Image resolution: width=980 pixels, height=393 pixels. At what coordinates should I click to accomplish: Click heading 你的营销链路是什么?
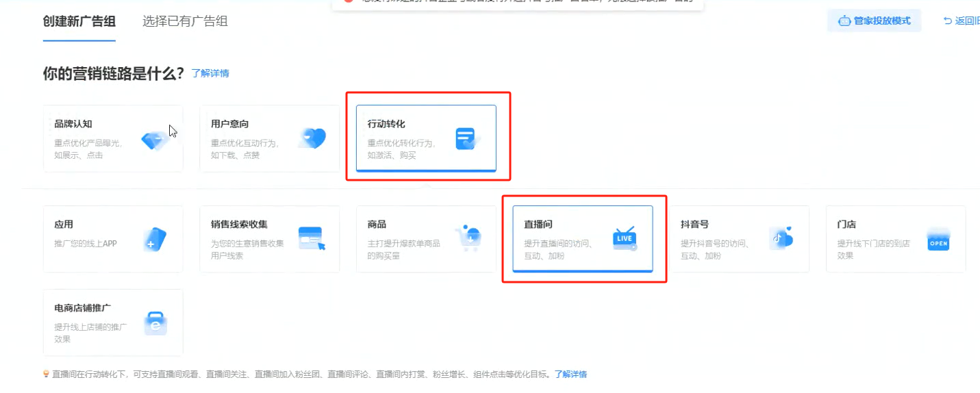(x=114, y=73)
